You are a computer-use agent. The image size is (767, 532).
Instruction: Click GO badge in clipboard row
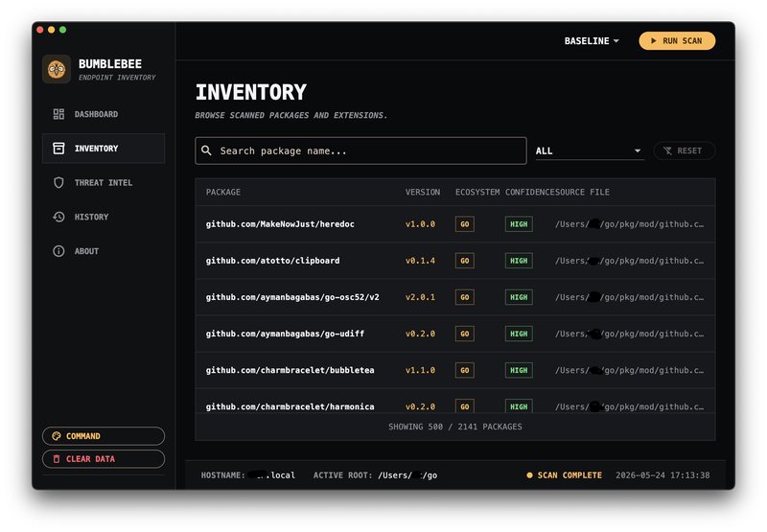(465, 261)
